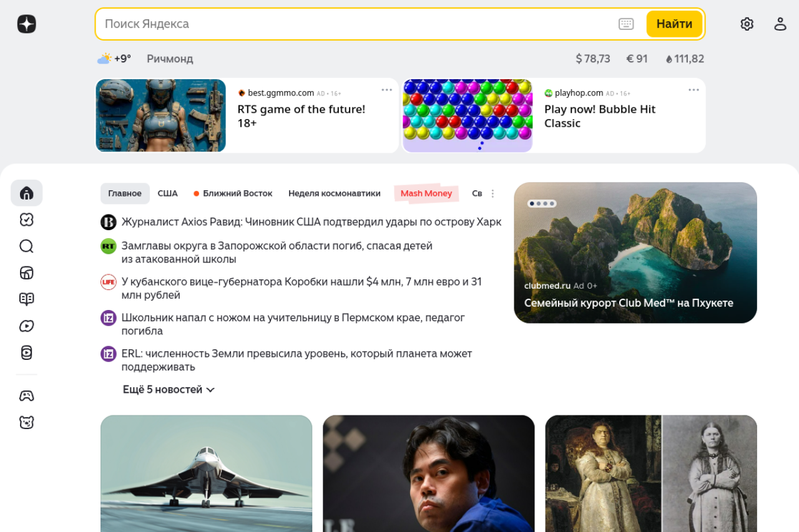The height and width of the screenshot is (532, 799).
Task: Open the vertical dots menu beside news tabs
Action: point(493,194)
